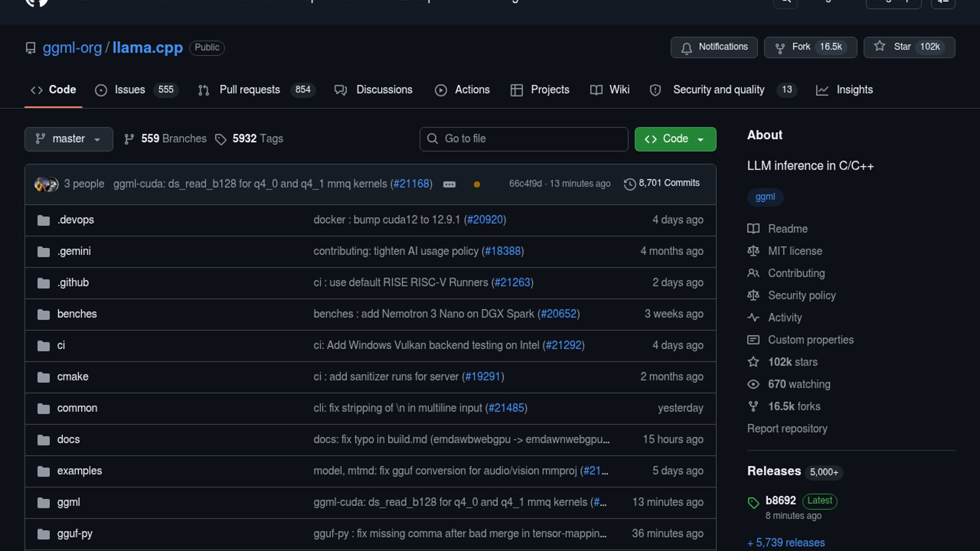Open the Pull requests tab

(x=249, y=90)
